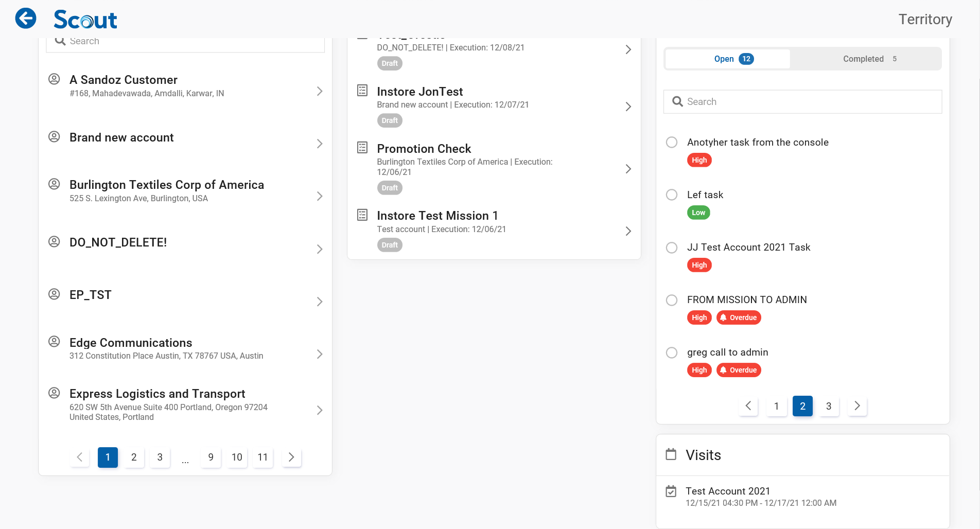The image size is (980, 529).
Task: Click the blue back arrow icon
Action: [26, 19]
